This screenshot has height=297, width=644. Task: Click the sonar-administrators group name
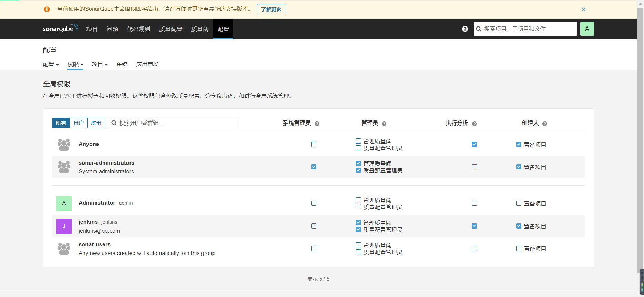pyautogui.click(x=106, y=163)
